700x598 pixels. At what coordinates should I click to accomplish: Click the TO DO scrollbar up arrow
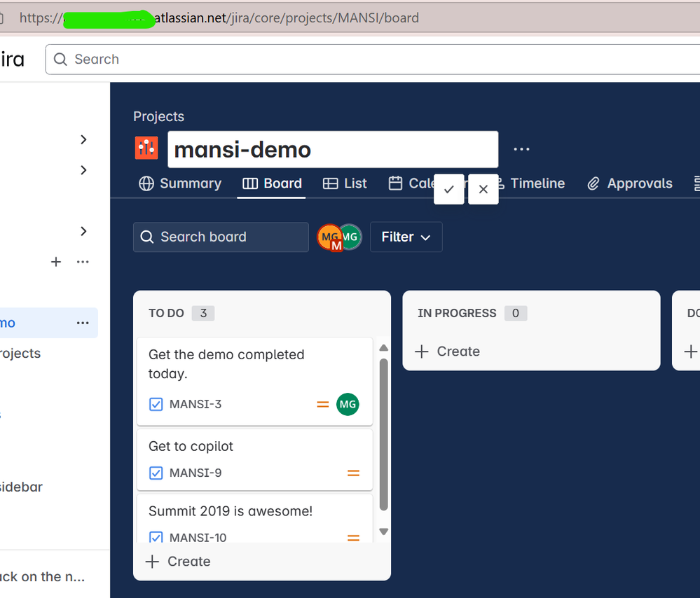[383, 347]
